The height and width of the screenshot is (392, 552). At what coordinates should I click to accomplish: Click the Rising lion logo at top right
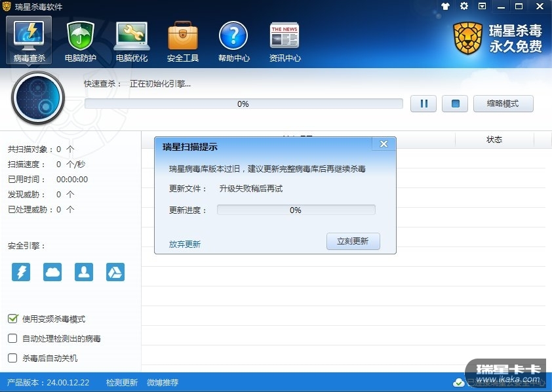467,39
